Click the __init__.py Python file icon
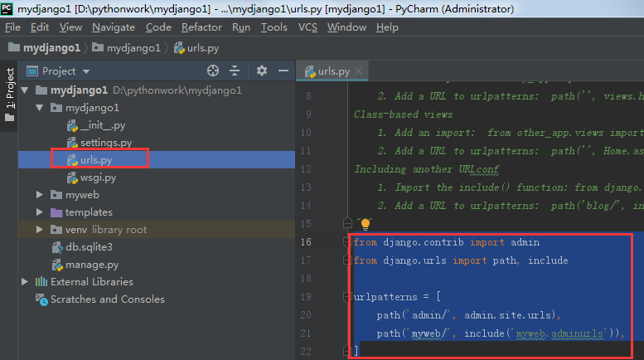 [x=72, y=125]
